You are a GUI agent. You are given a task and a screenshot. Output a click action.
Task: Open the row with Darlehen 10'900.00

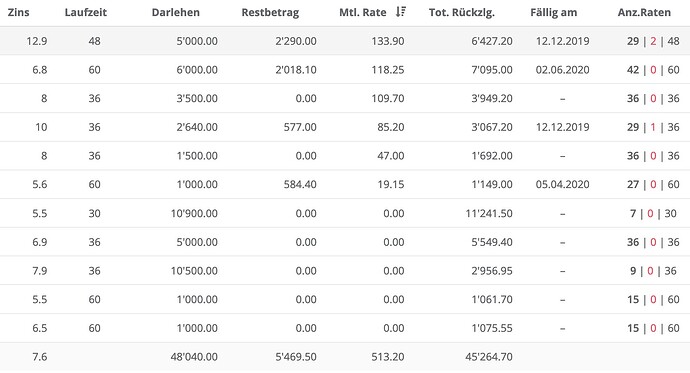345,213
